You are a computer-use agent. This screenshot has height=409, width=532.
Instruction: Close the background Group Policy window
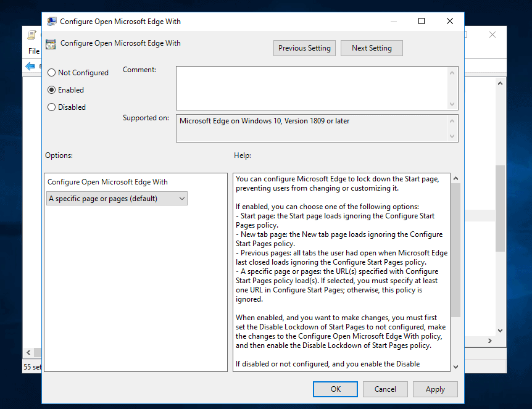[x=493, y=35]
